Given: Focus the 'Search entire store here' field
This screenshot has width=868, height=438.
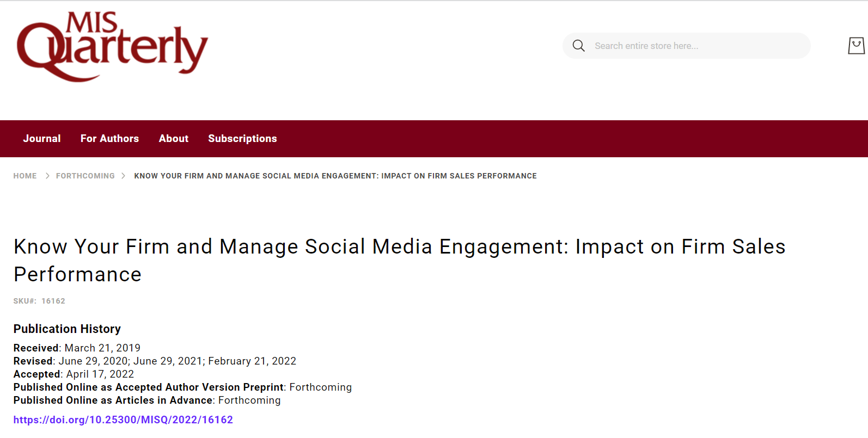Looking at the screenshot, I should pyautogui.click(x=687, y=46).
